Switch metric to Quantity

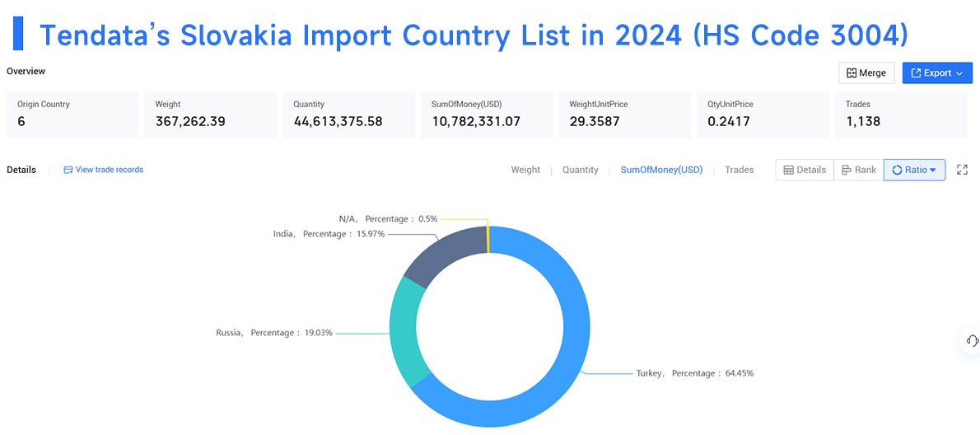580,170
